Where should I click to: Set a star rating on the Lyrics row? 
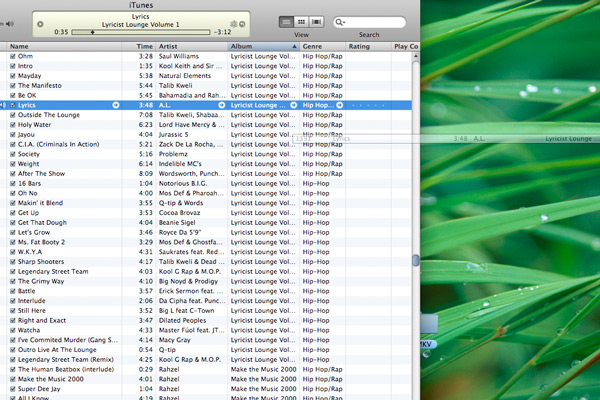[368, 105]
